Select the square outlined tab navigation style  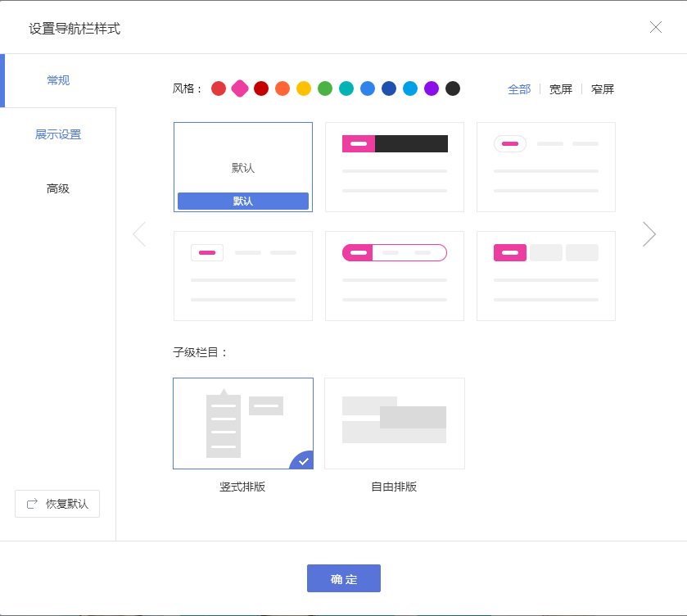pyautogui.click(x=243, y=276)
